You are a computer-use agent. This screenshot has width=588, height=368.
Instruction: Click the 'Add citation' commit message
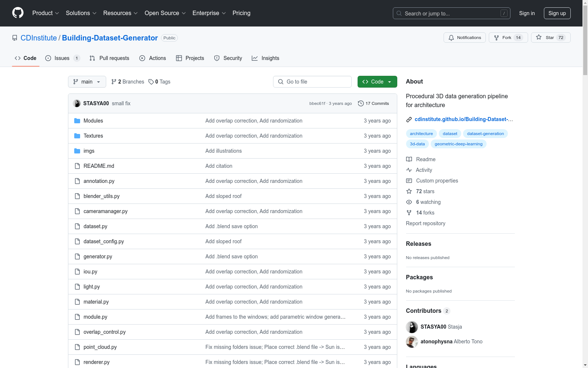point(219,166)
